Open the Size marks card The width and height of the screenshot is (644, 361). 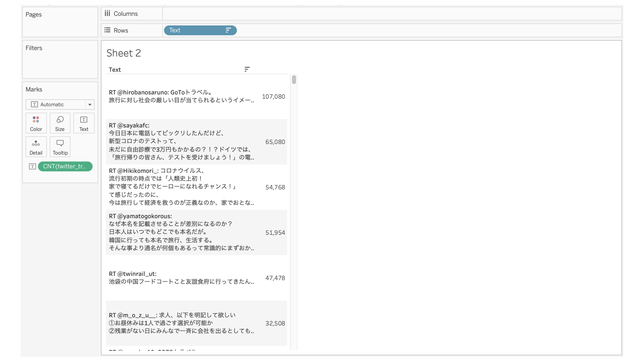tap(60, 123)
